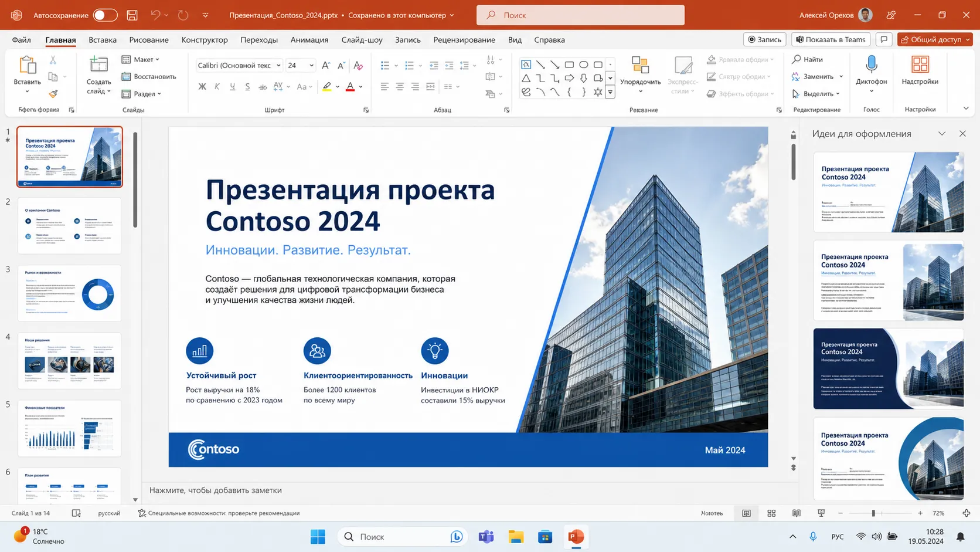Decrease the list indent level
This screenshot has width=980, height=552.
[x=434, y=65]
